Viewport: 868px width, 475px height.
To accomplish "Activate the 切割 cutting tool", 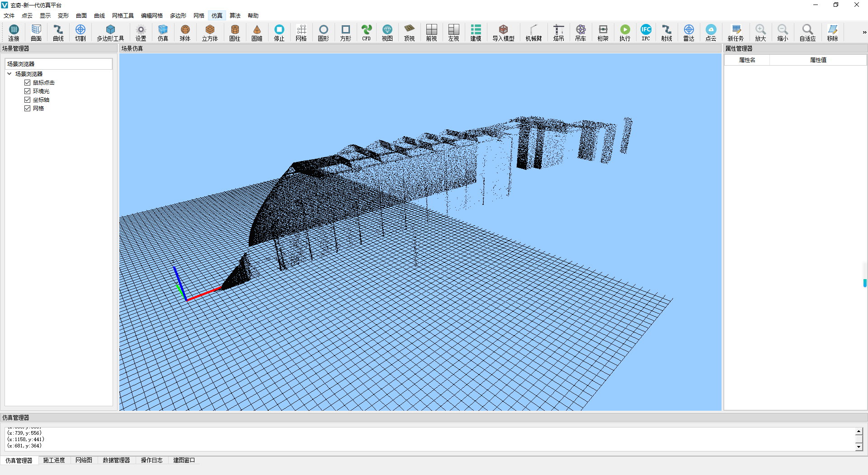I will 80,33.
